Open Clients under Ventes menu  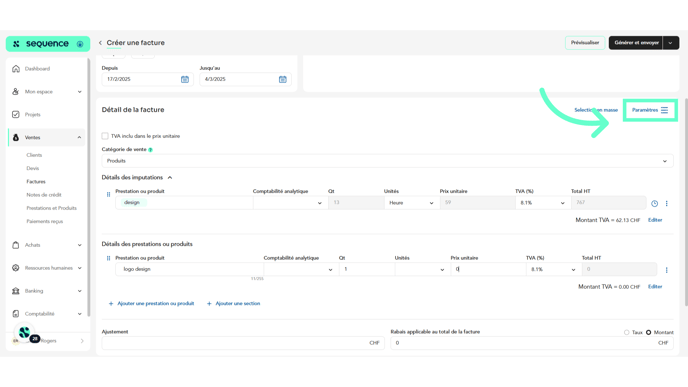coord(34,155)
